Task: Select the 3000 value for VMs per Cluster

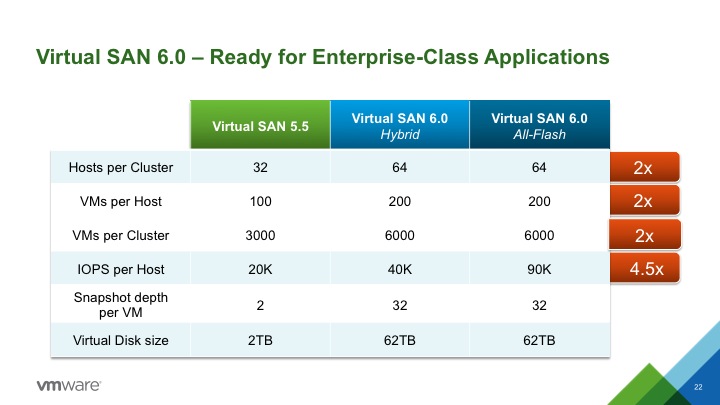Action: coord(260,236)
